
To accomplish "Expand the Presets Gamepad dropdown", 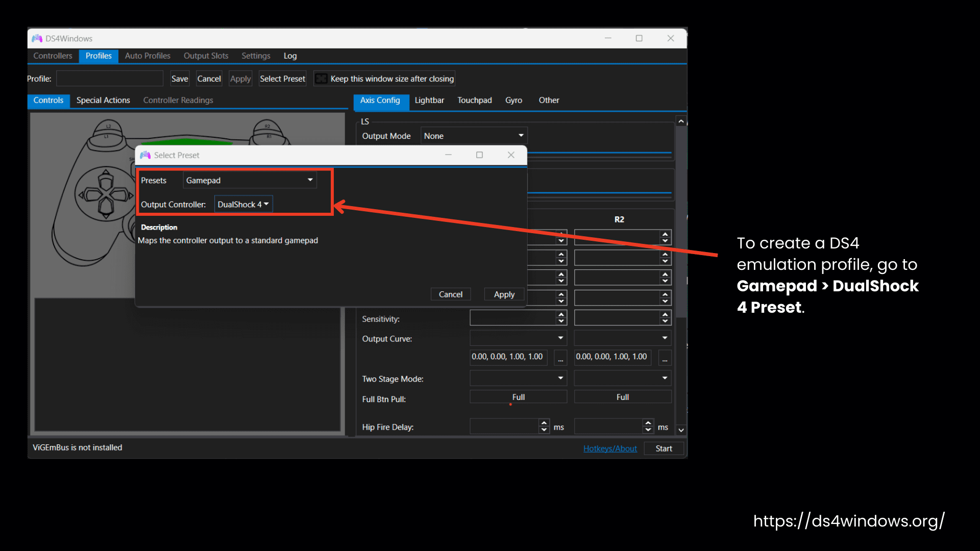I will (x=250, y=180).
